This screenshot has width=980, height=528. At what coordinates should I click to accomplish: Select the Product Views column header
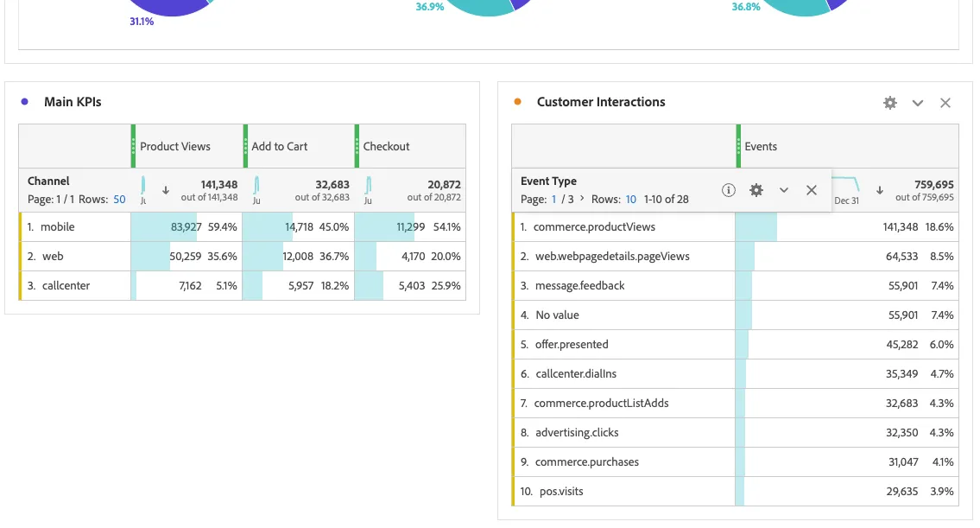point(187,146)
